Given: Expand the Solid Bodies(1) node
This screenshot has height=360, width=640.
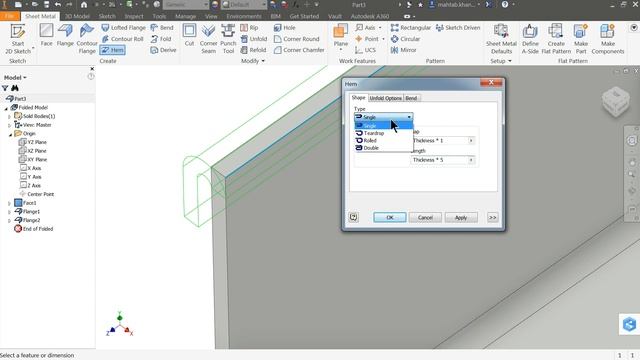Looking at the screenshot, I should click(9, 116).
